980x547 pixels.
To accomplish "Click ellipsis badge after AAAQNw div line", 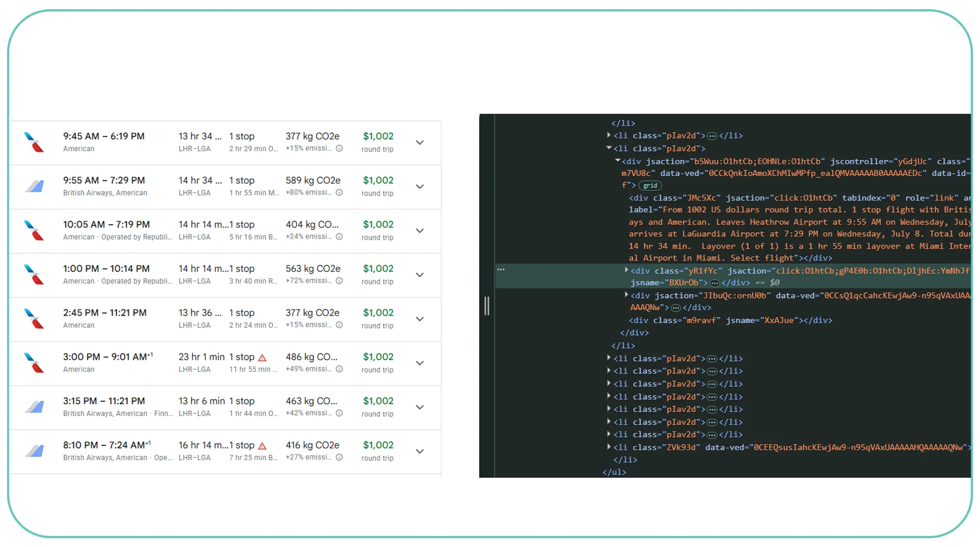I will pos(676,308).
